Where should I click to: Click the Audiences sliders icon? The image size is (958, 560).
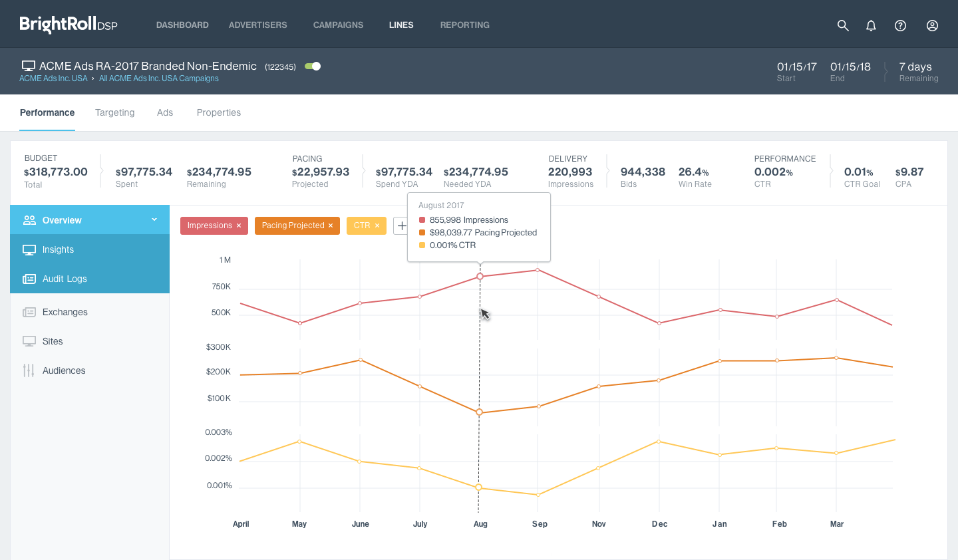(29, 370)
